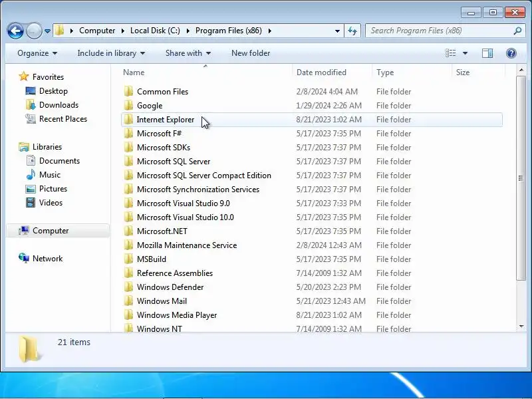
Task: Click the Help question mark icon
Action: 511,53
